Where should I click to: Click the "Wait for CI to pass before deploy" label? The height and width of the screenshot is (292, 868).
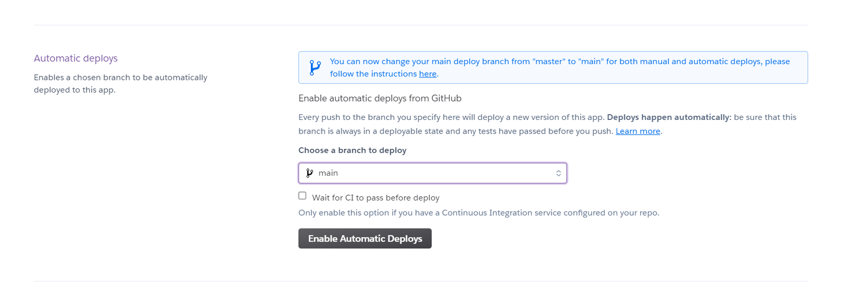coord(376,198)
